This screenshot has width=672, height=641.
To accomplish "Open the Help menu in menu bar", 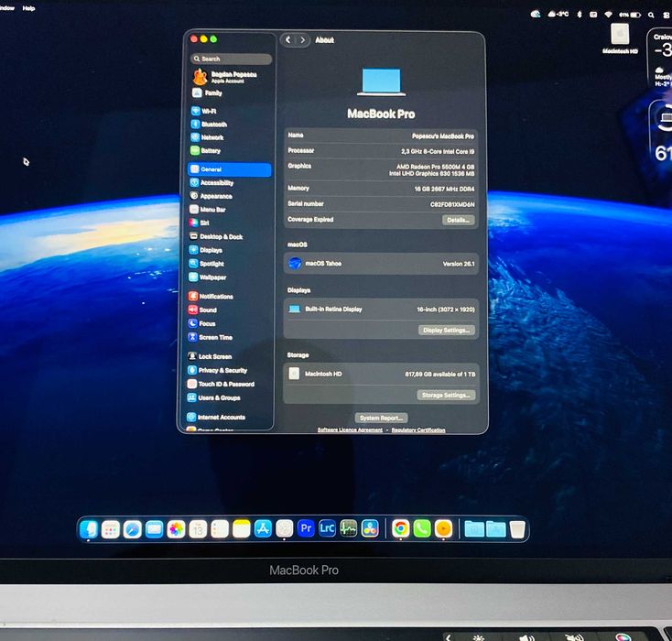I will point(28,8).
